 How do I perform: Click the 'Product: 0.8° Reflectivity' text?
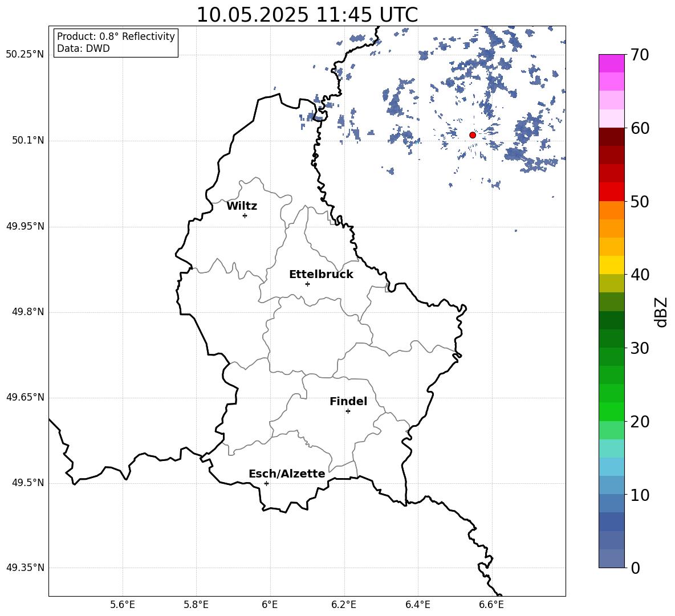click(x=116, y=36)
